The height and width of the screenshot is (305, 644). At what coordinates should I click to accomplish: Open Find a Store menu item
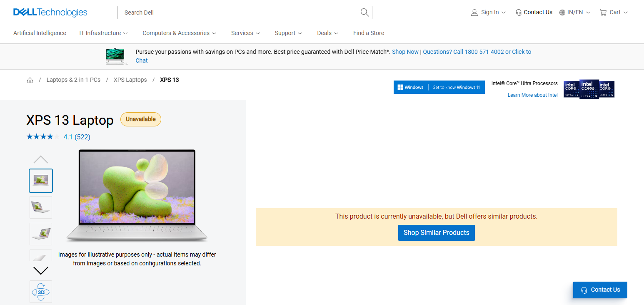click(369, 33)
